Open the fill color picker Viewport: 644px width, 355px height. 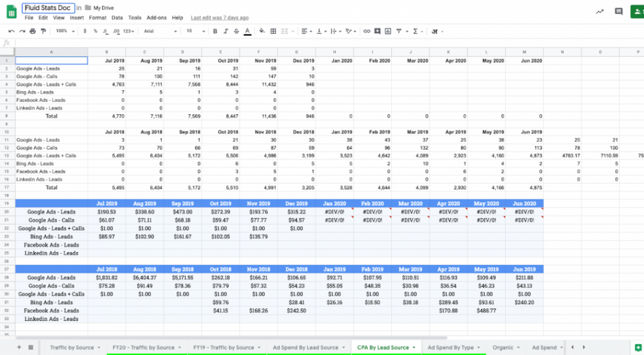point(262,31)
